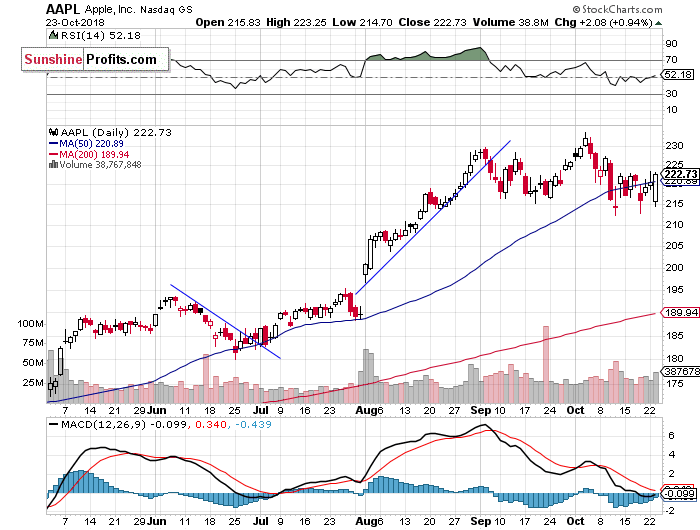Click the 25M volume axis label

click(33, 383)
